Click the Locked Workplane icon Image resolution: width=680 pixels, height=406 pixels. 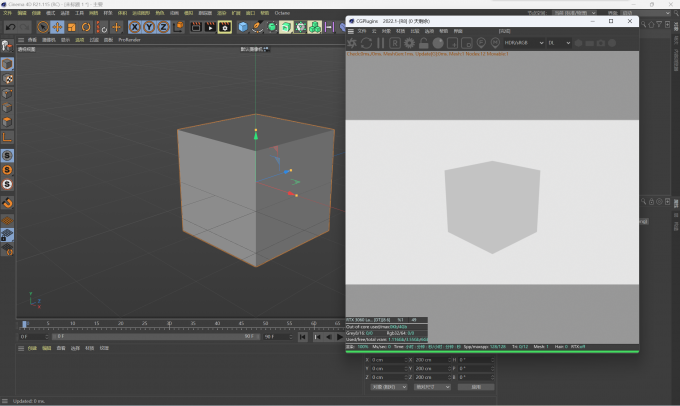coord(7,235)
